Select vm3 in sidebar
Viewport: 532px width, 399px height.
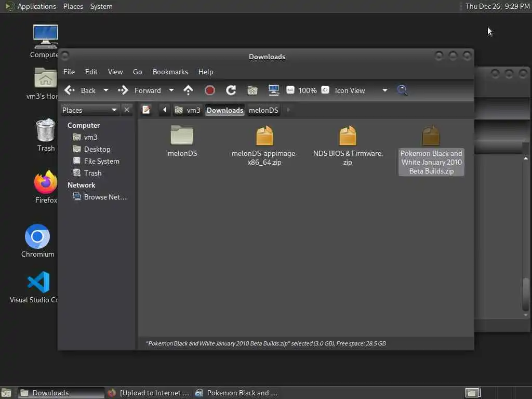click(90, 137)
